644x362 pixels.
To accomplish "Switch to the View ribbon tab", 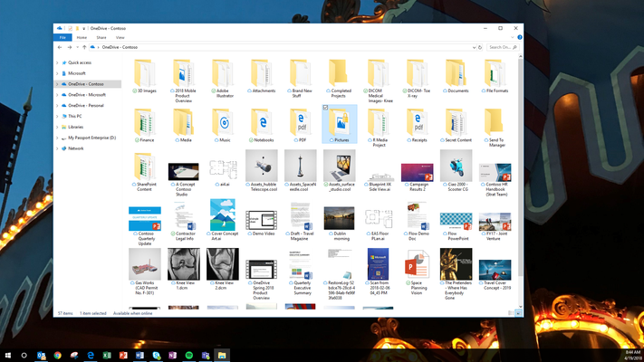I will (120, 37).
